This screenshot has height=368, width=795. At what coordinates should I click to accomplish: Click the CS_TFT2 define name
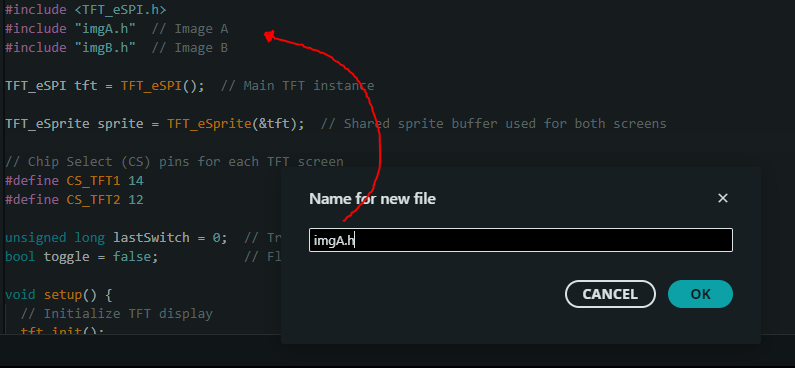(93, 200)
